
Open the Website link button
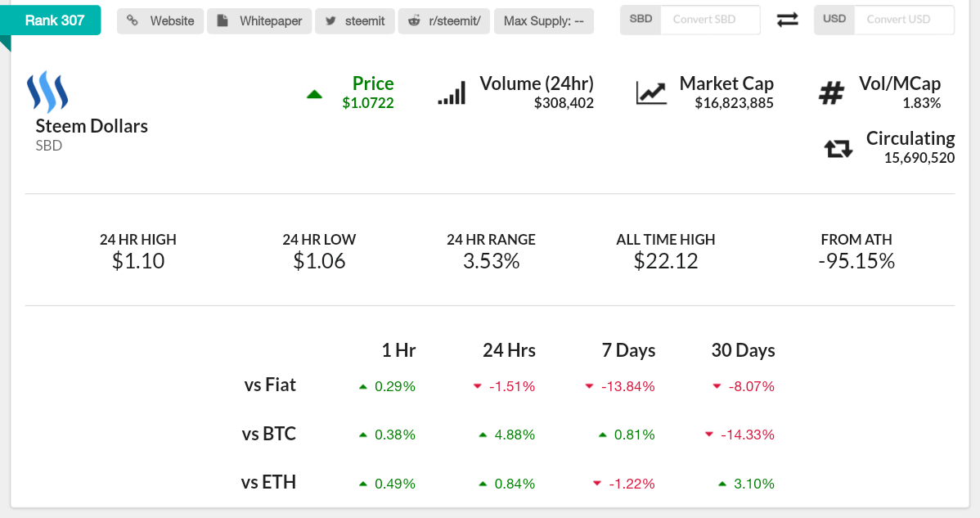161,20
